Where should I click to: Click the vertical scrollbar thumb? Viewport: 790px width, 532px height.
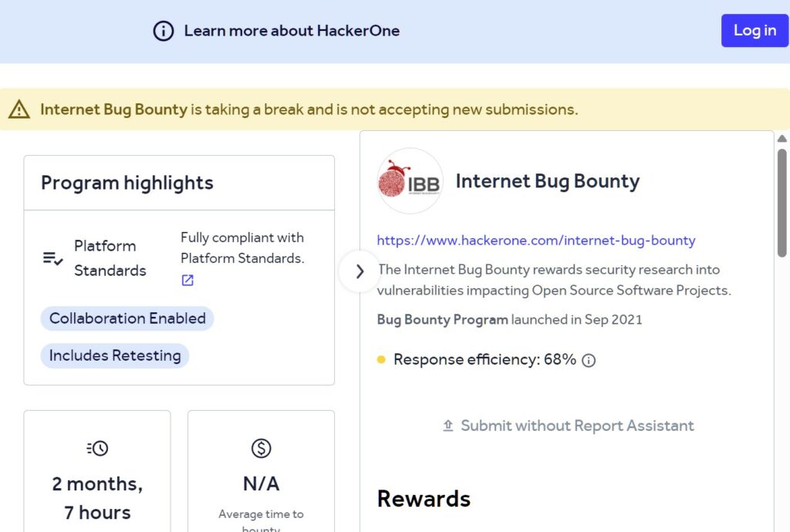tap(782, 200)
